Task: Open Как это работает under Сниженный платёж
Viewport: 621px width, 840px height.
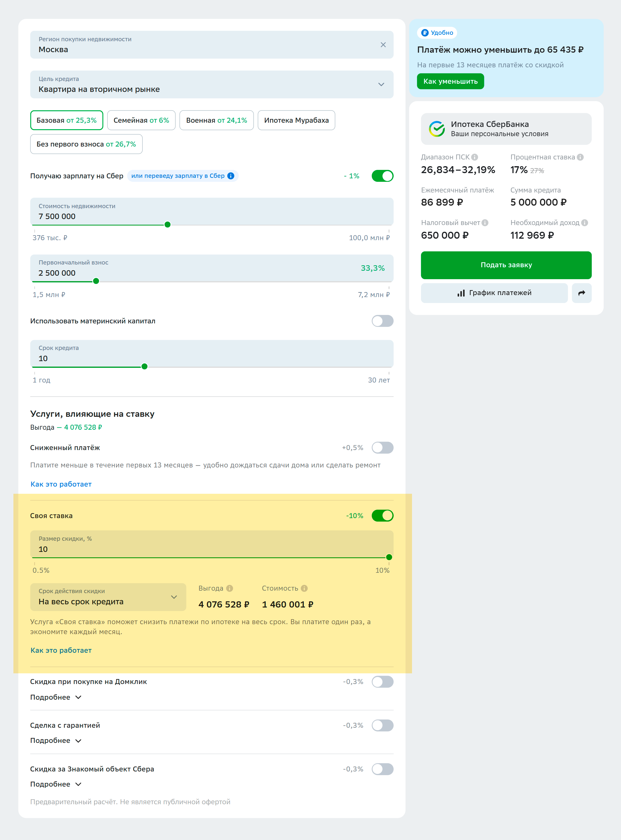Action: 61,484
